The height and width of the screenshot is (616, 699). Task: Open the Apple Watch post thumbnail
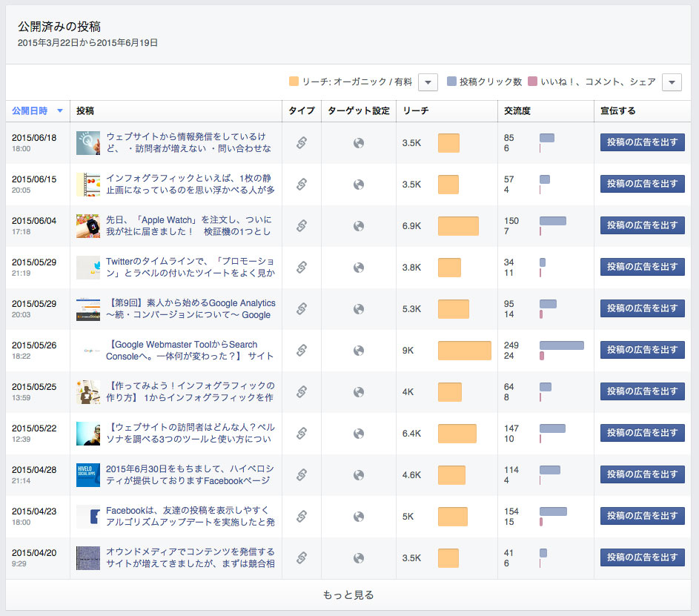87,225
